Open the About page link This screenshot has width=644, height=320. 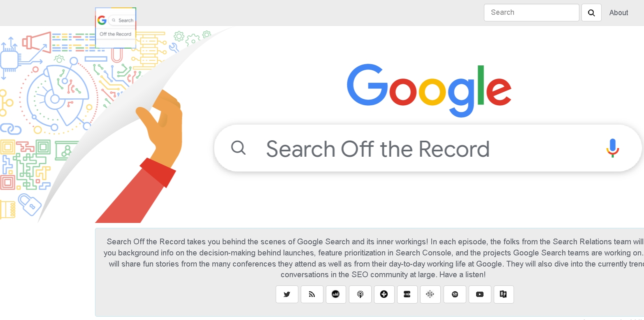coord(618,12)
